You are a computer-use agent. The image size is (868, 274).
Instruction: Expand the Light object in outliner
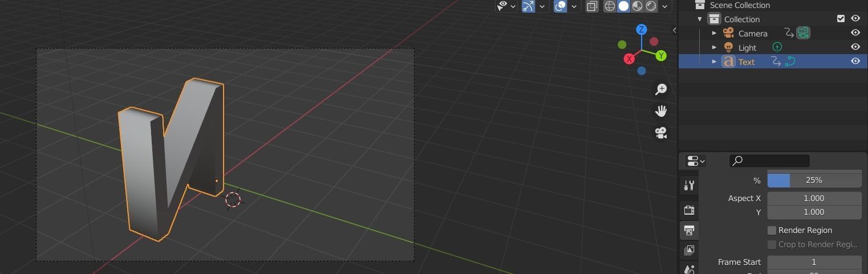(x=714, y=47)
